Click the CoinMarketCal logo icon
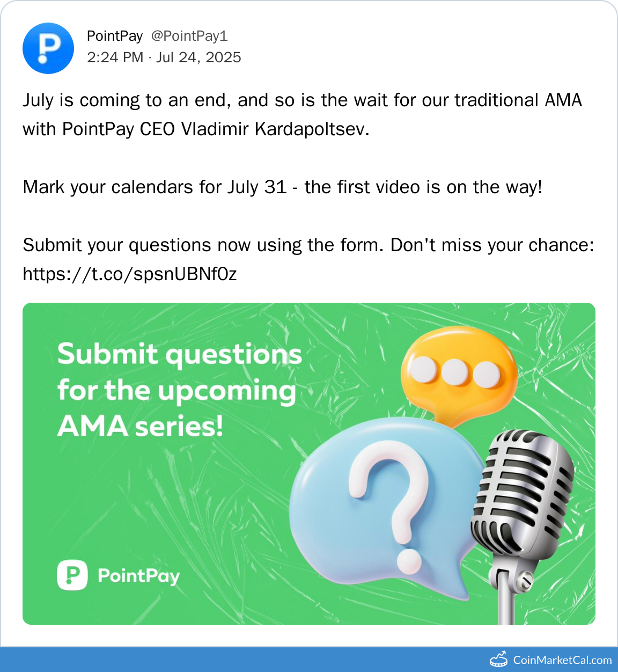618x672 pixels. [498, 659]
